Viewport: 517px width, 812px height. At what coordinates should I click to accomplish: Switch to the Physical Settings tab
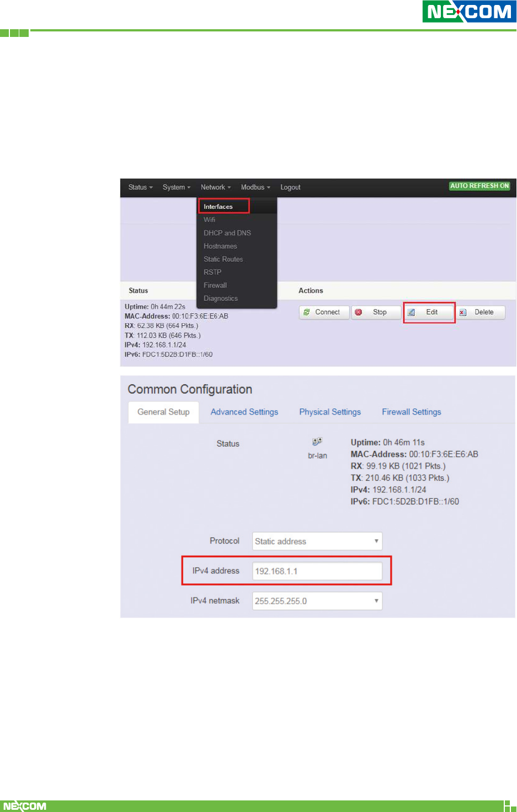tap(330, 412)
